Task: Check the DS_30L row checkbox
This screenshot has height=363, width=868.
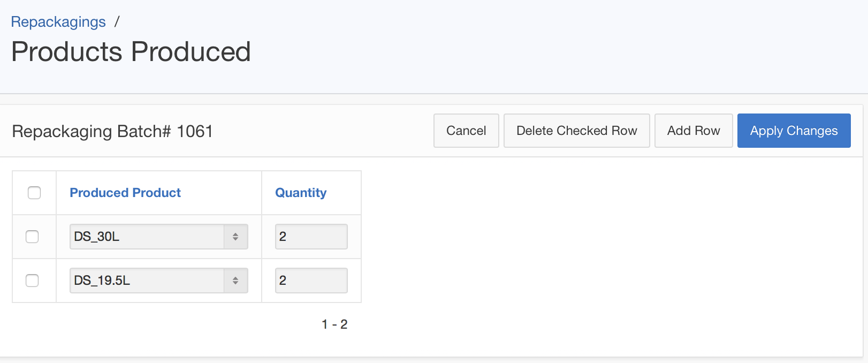Action: (x=33, y=237)
